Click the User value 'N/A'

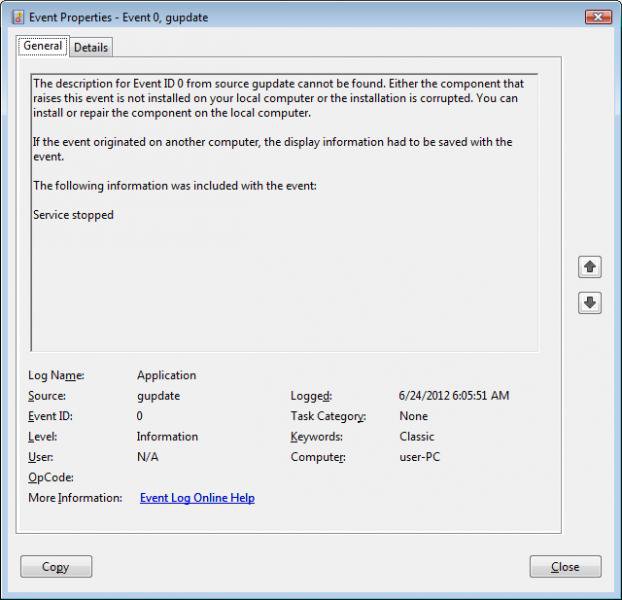pos(148,457)
